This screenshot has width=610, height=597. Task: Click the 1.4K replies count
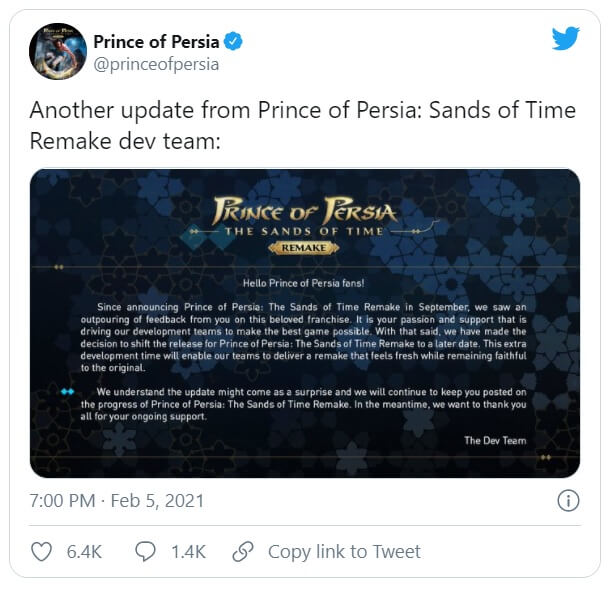pos(186,552)
